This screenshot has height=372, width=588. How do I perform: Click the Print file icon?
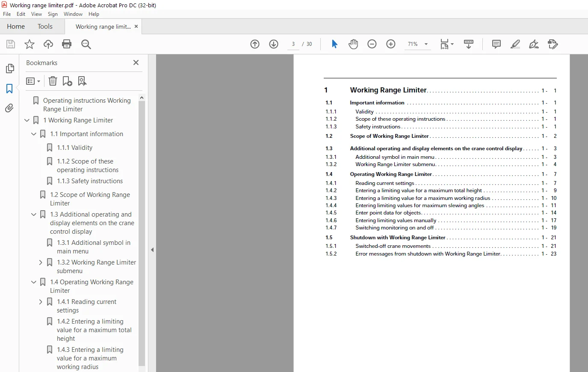click(x=67, y=44)
